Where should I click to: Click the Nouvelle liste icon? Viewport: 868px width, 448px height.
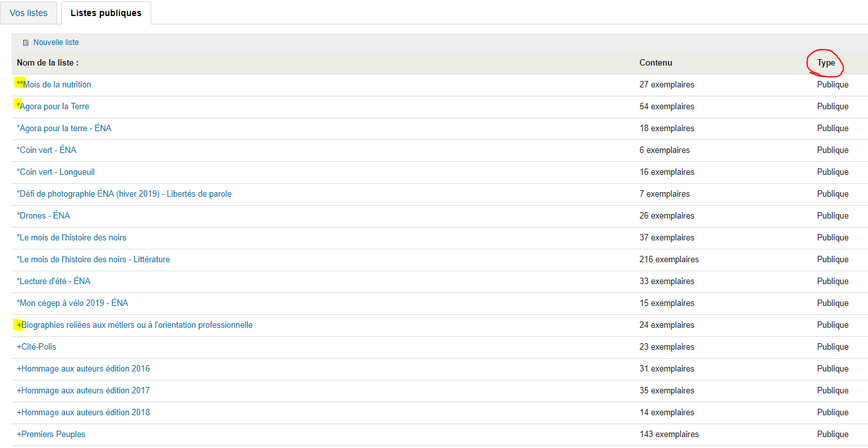tap(26, 42)
